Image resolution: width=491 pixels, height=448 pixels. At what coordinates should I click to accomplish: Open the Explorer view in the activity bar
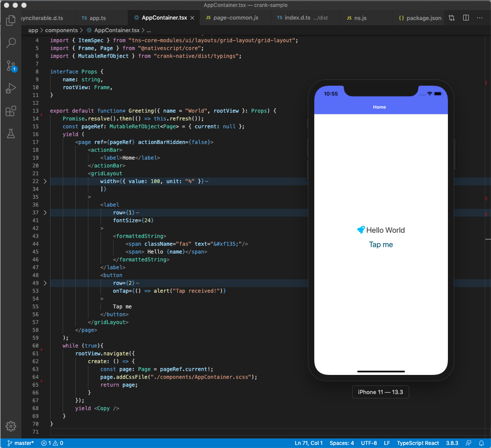10,20
